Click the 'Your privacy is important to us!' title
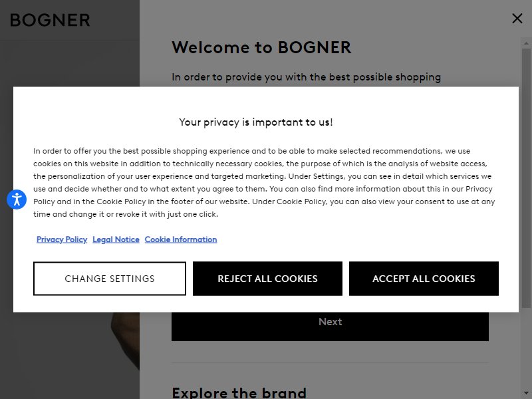This screenshot has width=532, height=399. 256,122
